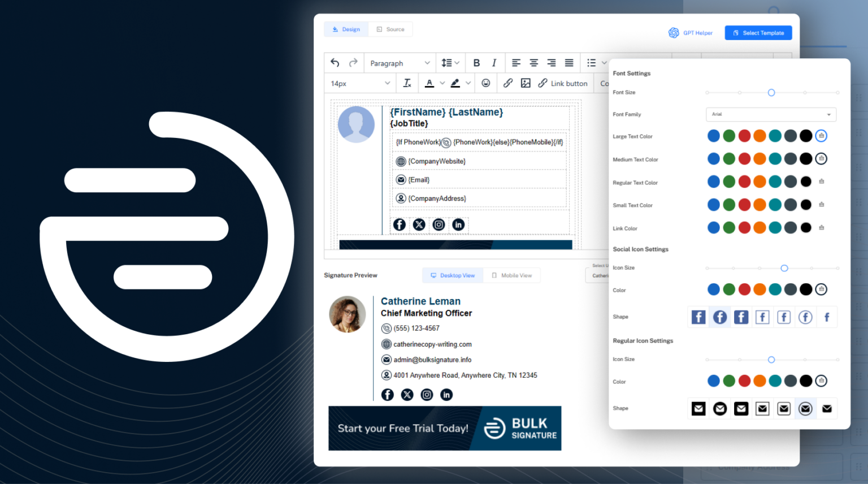
Task: Switch to the Source tab
Action: point(390,29)
